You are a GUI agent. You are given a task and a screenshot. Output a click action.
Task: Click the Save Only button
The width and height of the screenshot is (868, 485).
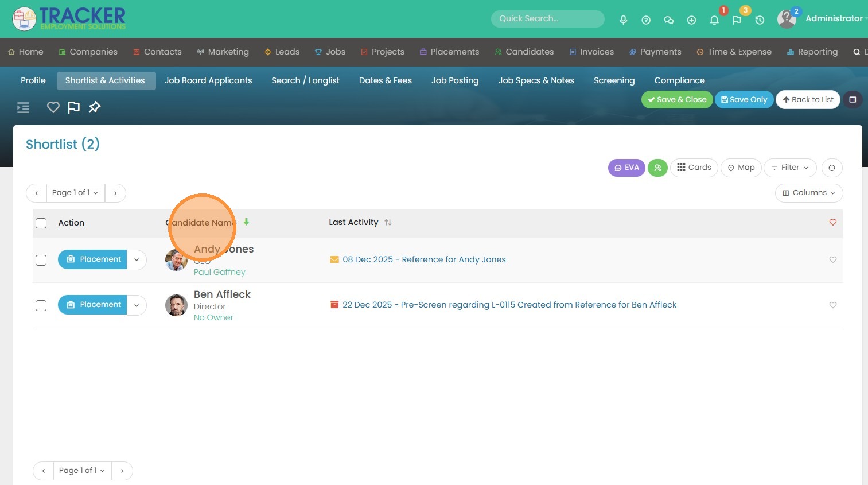coord(744,100)
